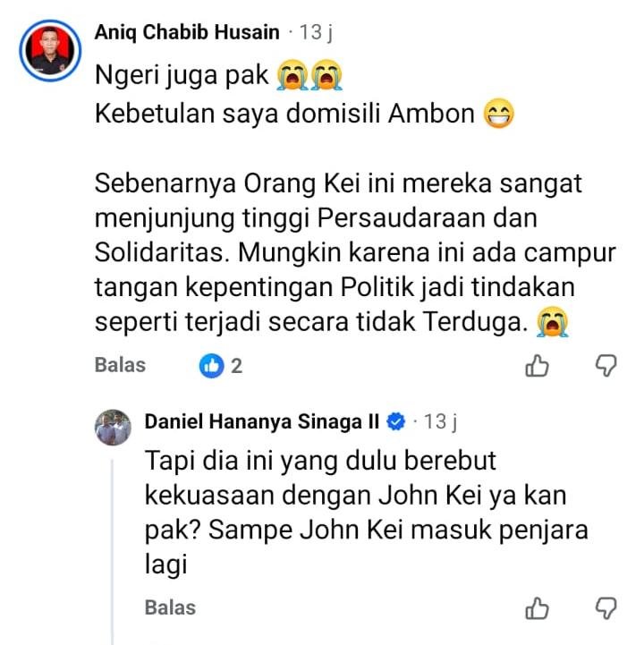Like Aniq Chabib Husain's comment with thumbs up
This screenshot has width=644, height=645.
537,365
